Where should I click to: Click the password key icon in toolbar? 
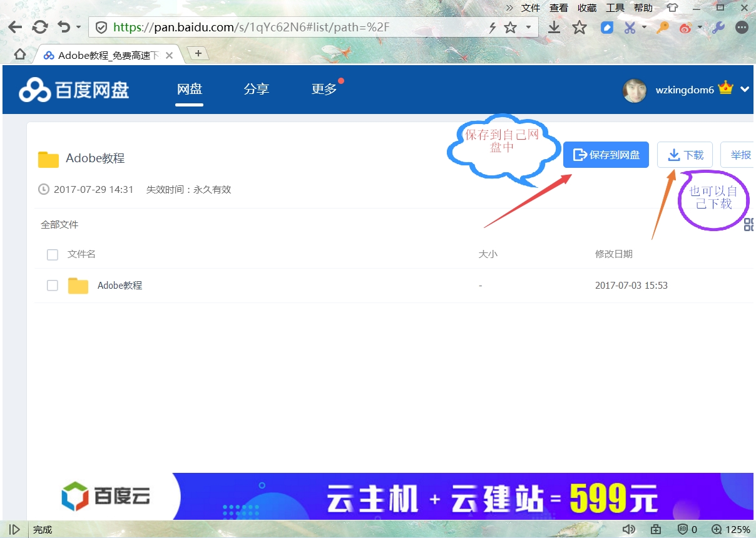662,28
